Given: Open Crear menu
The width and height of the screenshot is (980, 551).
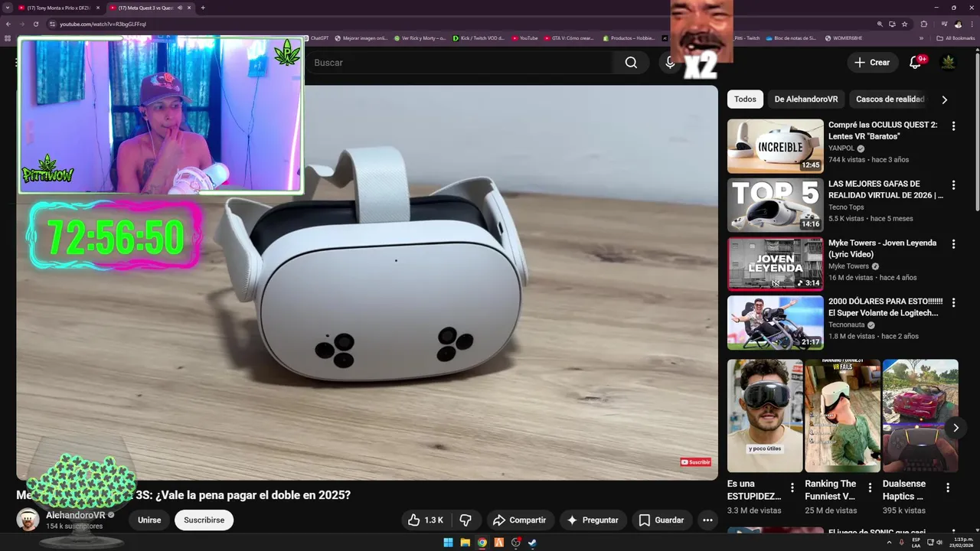Looking at the screenshot, I should click(x=872, y=63).
